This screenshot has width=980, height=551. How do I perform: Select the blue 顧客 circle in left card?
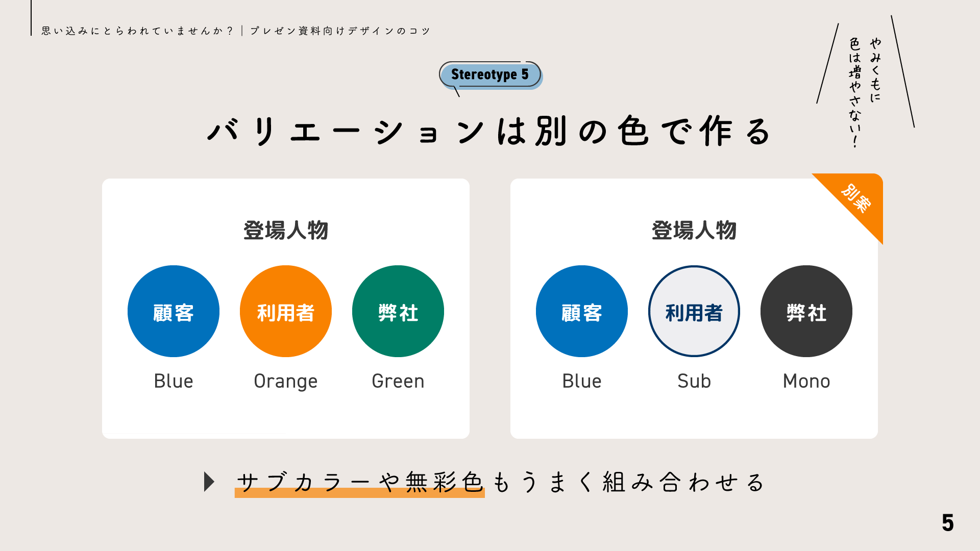tap(174, 311)
